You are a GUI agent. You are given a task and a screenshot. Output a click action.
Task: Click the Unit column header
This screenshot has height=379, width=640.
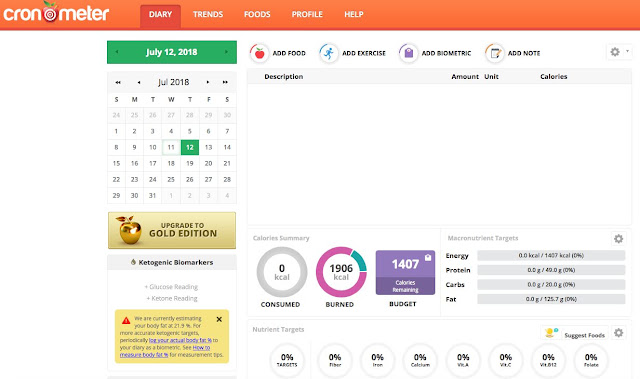(491, 77)
